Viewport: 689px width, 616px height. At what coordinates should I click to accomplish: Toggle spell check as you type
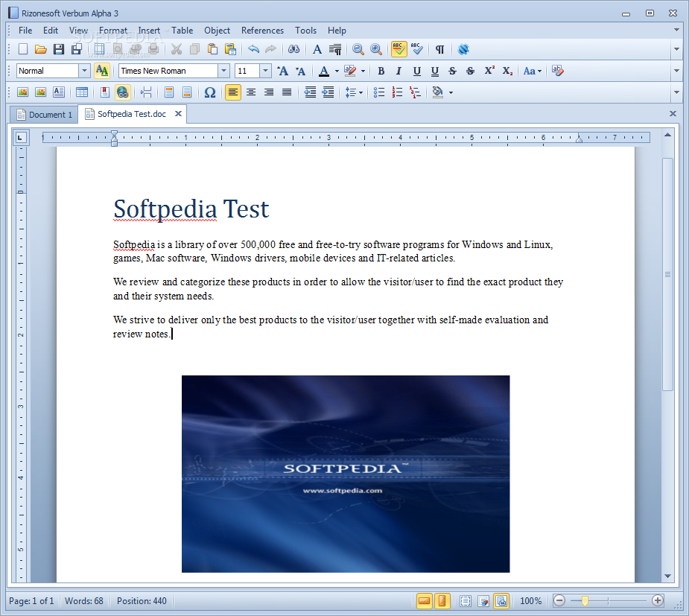coord(399,49)
